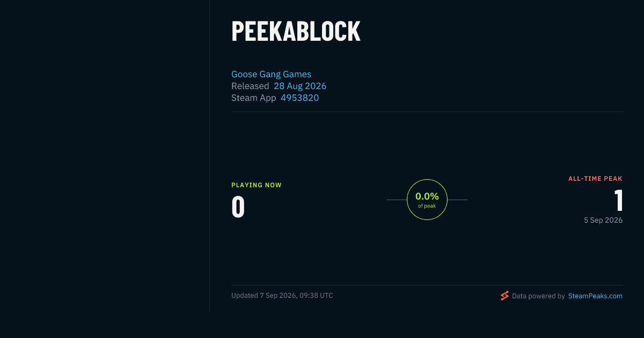Click the 0.0% of peak circle
Image resolution: width=644 pixels, height=338 pixels.
[x=427, y=200]
